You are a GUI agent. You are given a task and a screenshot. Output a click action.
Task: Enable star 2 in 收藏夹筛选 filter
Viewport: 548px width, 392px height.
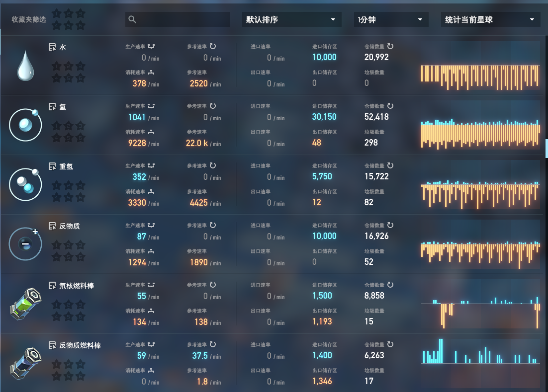pyautogui.click(x=69, y=13)
